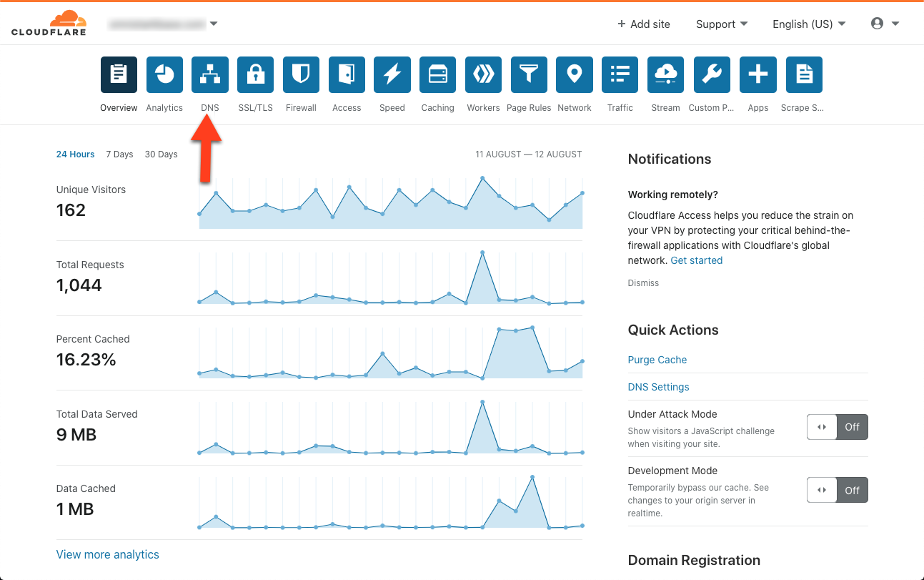The image size is (924, 580).
Task: Open the Support dropdown menu
Action: pyautogui.click(x=722, y=24)
